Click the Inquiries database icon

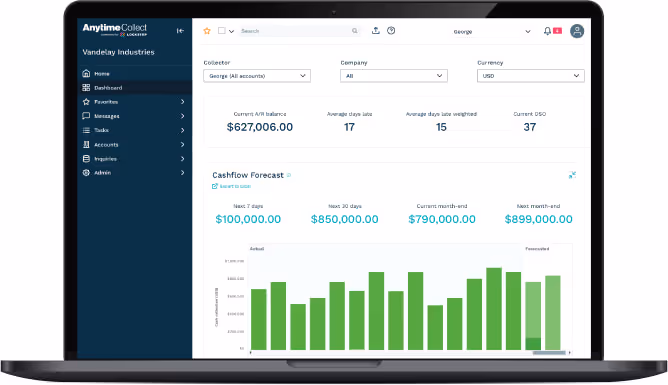[86, 158]
